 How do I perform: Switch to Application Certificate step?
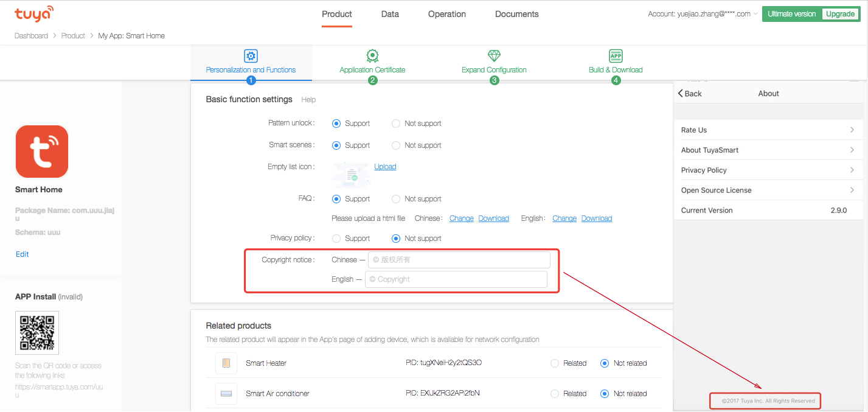372,70
